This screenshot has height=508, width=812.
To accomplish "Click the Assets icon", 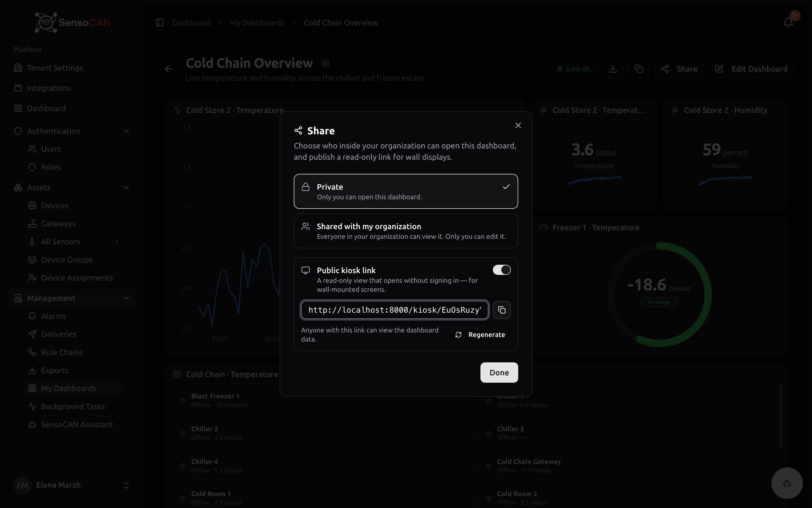I will (x=18, y=187).
